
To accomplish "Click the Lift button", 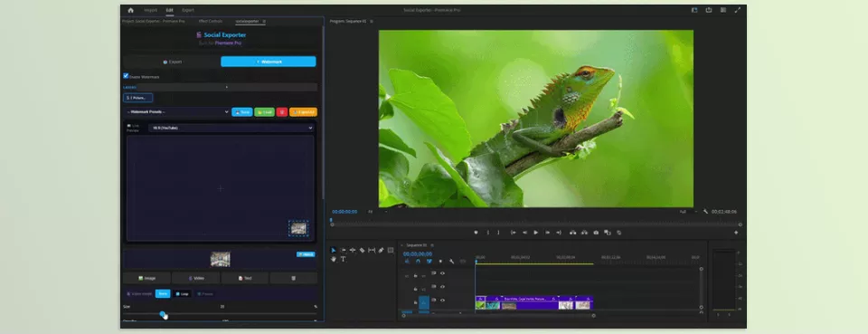I will 573,233.
